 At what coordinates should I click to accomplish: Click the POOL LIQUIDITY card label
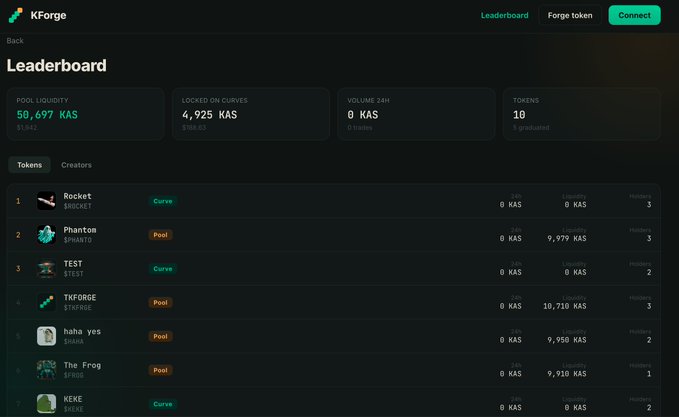pos(42,100)
